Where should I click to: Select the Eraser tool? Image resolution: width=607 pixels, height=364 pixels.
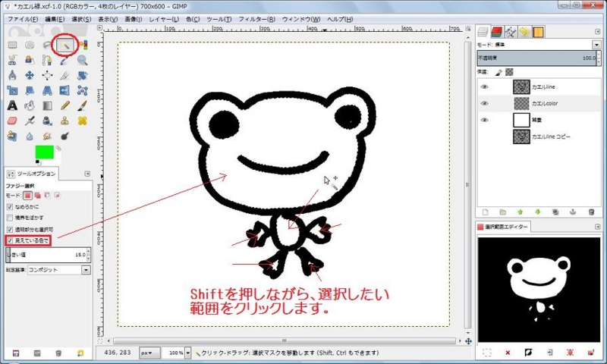[x=12, y=121]
